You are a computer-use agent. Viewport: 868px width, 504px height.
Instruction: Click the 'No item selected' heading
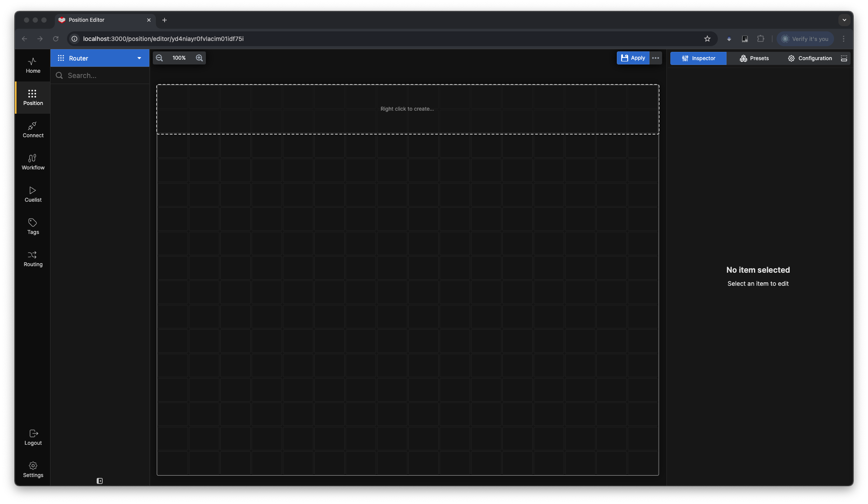pos(758,270)
